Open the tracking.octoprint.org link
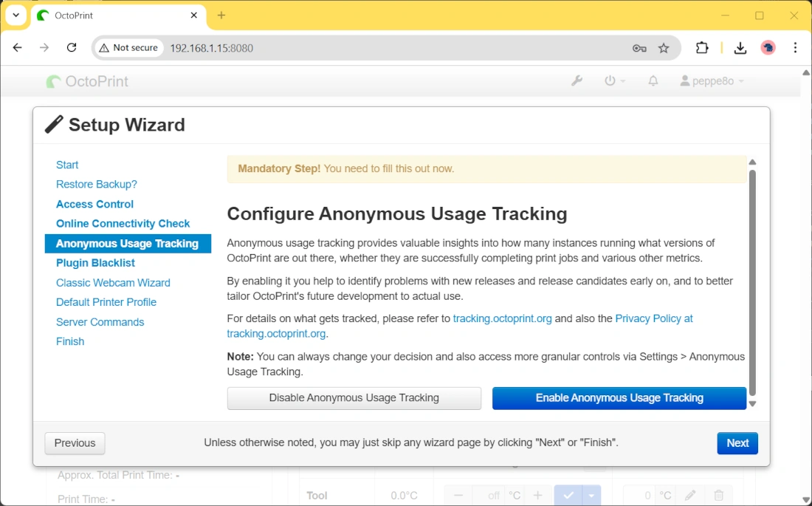 click(x=502, y=318)
